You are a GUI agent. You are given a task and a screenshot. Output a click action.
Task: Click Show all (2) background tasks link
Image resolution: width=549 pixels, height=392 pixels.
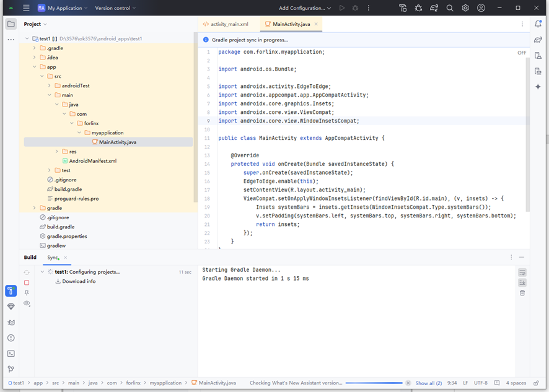click(429, 383)
